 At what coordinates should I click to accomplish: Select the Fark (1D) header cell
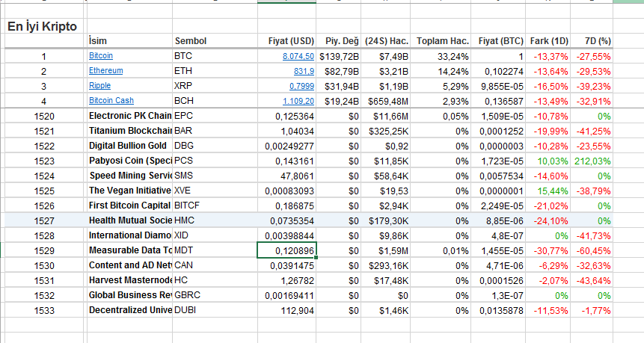tap(548, 41)
